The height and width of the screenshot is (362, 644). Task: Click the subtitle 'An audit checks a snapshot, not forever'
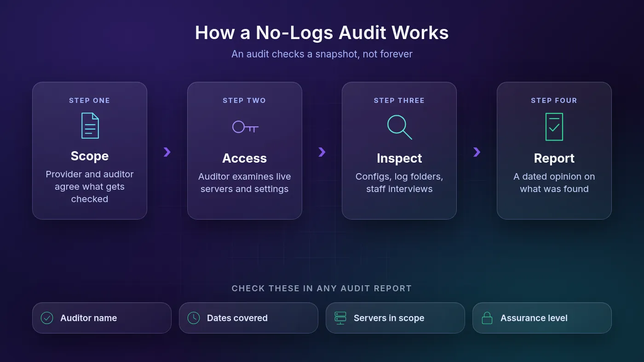point(322,54)
